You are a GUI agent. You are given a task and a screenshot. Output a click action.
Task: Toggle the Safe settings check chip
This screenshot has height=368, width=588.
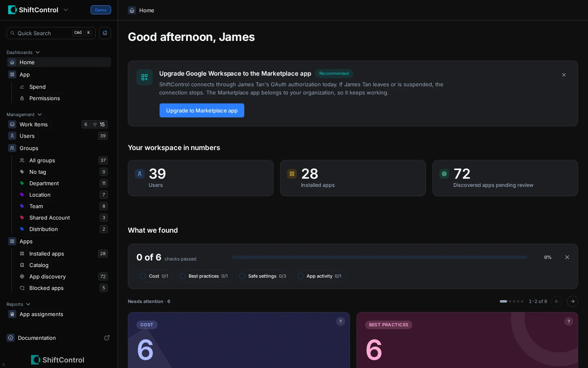point(263,276)
